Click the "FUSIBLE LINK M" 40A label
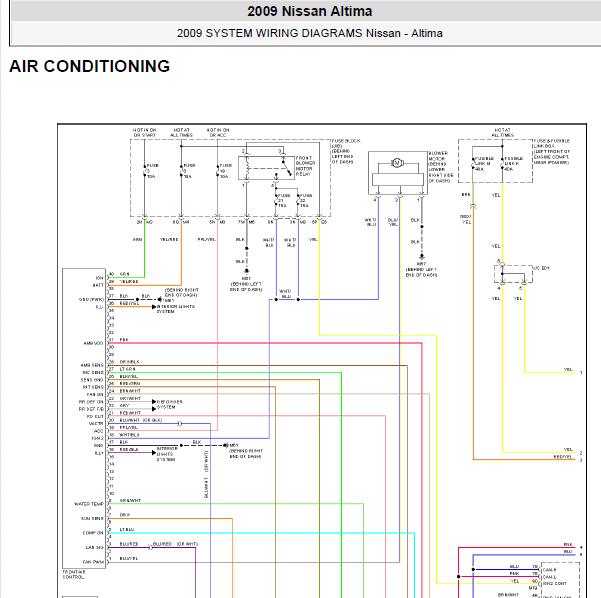The image size is (601, 598). (x=484, y=163)
